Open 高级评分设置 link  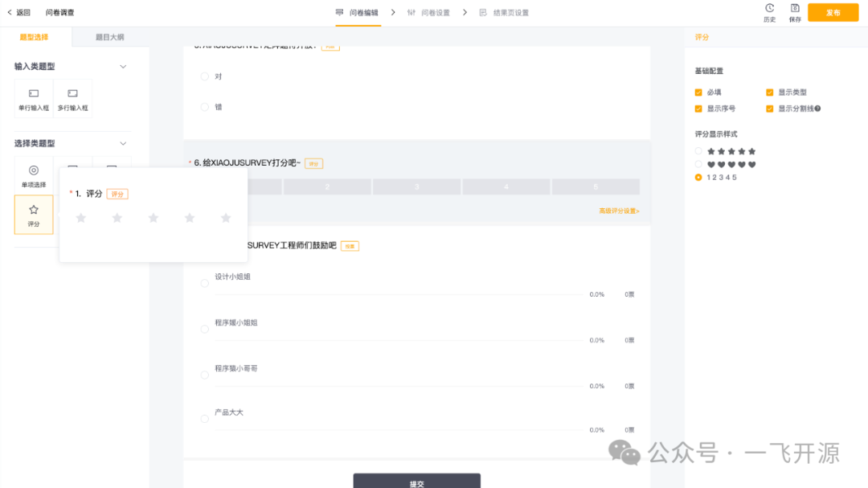619,211
